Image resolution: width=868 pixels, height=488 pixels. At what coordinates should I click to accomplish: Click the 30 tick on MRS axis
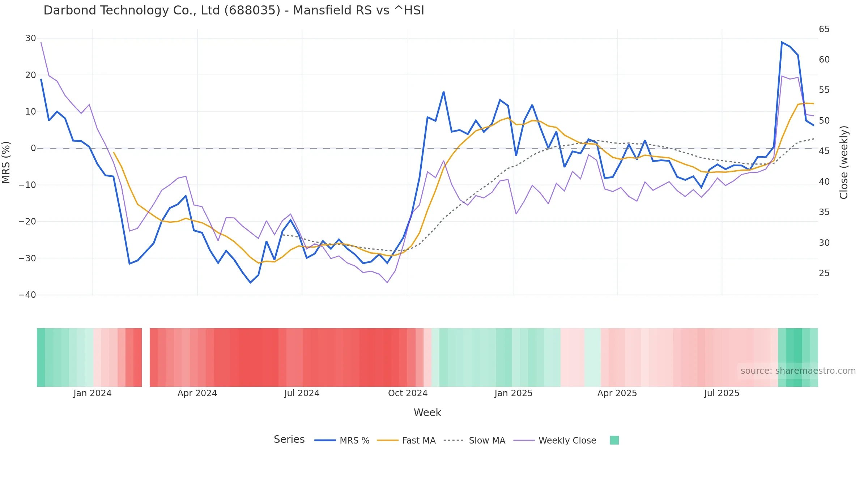point(31,38)
